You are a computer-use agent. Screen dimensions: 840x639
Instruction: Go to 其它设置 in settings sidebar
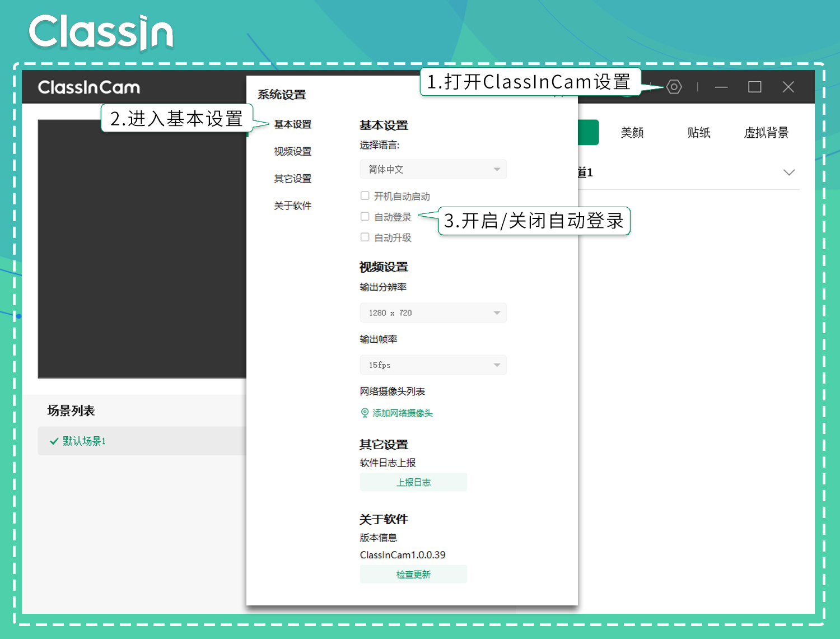click(x=293, y=179)
